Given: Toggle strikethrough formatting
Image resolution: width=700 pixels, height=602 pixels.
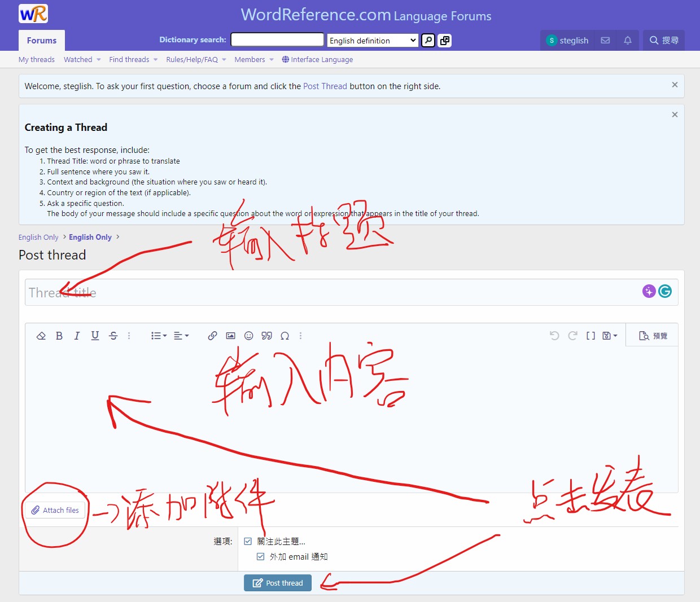Looking at the screenshot, I should pyautogui.click(x=113, y=336).
